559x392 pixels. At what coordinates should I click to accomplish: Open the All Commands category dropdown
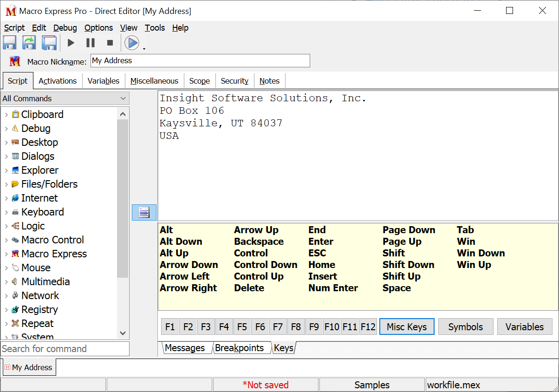click(x=65, y=98)
